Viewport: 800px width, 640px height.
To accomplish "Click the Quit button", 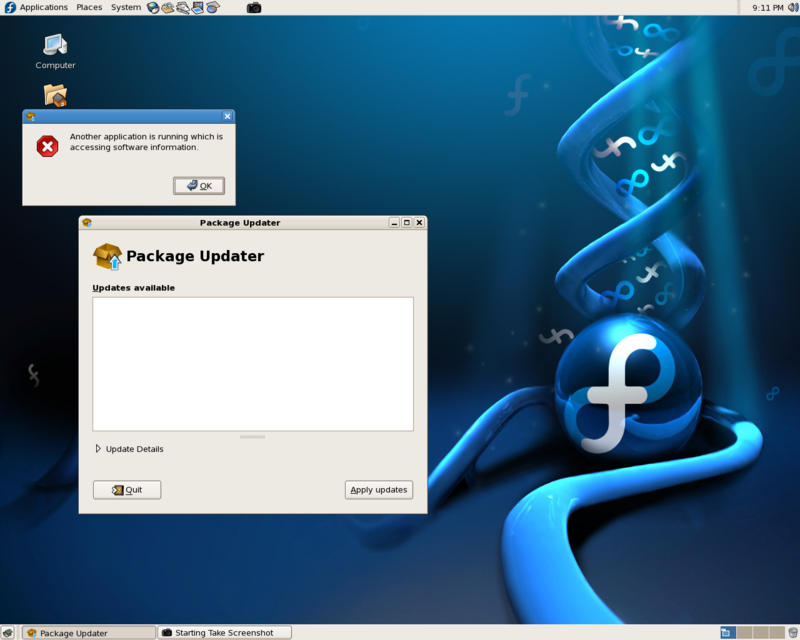I will (127, 490).
